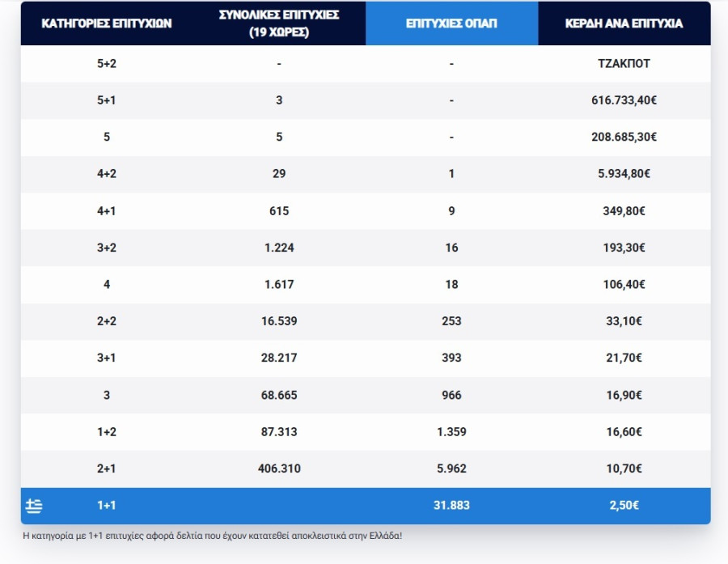Click the total successes value 615
Viewport: 728px width, 564px height.
click(279, 210)
